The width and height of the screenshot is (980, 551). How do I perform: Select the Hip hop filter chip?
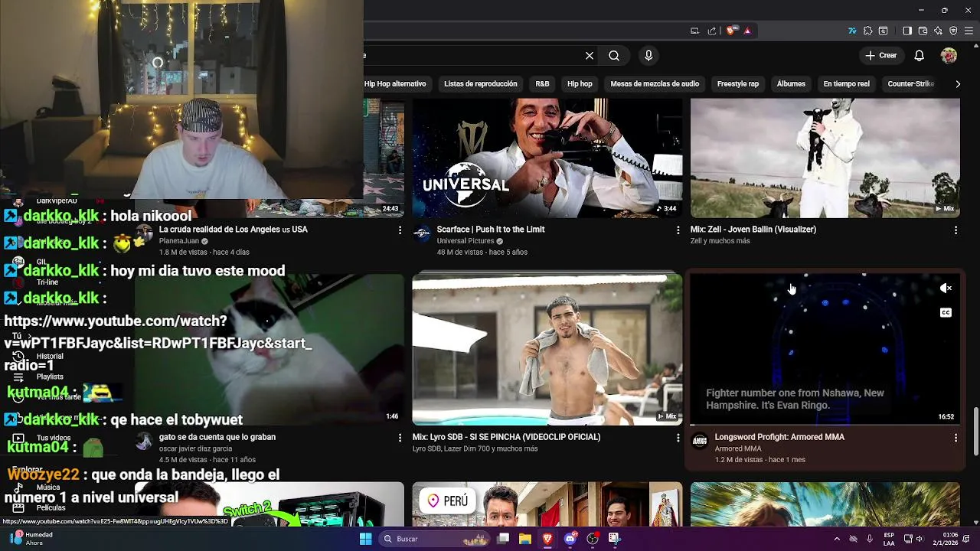(x=580, y=84)
